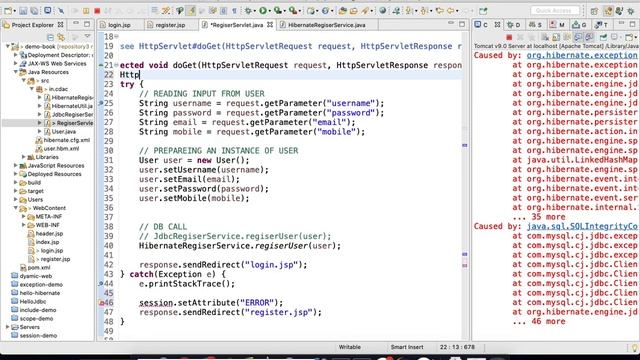Toggle Mark Occurrences highlighter icon
This screenshot has width=640, height=360.
coord(191,11)
